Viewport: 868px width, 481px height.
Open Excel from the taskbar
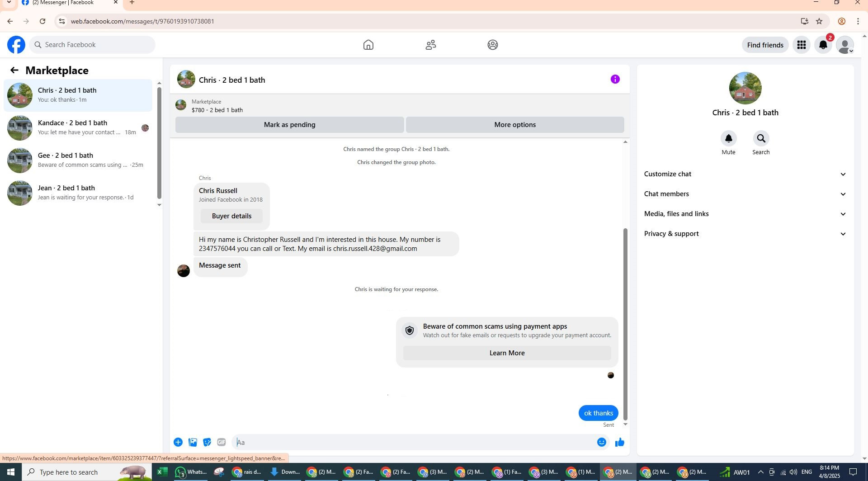coord(162,472)
